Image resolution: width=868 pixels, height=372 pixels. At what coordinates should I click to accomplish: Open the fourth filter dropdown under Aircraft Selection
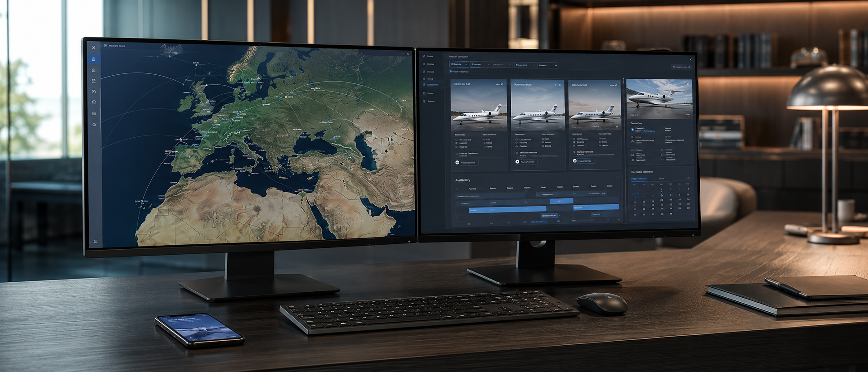(x=525, y=65)
